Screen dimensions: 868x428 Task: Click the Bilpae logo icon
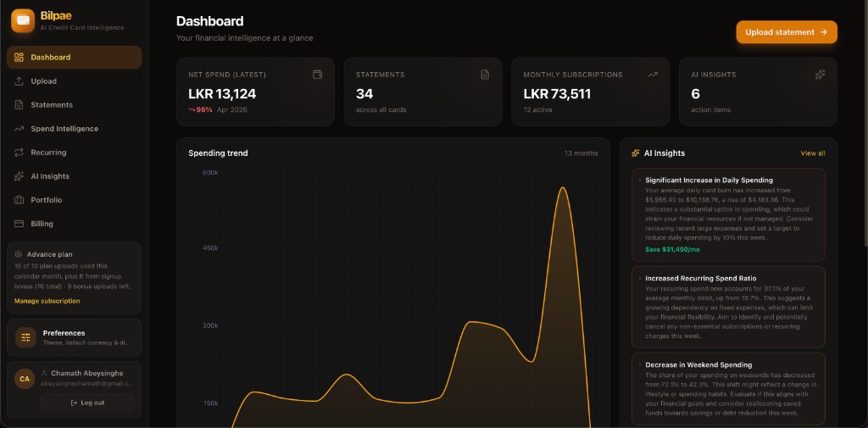coord(23,20)
